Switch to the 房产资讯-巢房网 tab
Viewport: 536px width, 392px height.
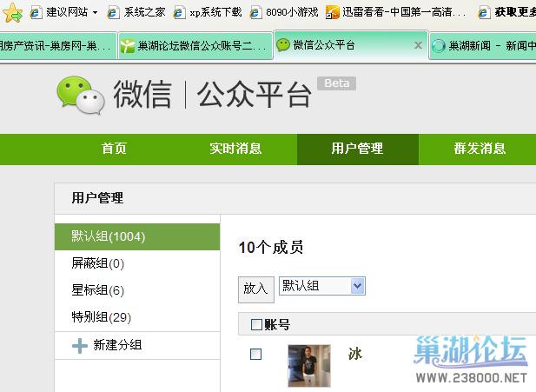(x=57, y=45)
